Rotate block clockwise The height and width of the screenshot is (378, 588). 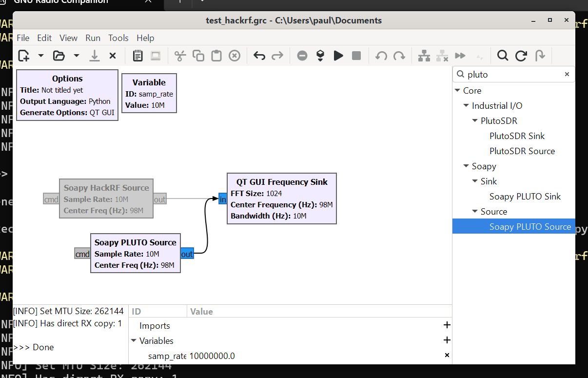click(x=399, y=56)
